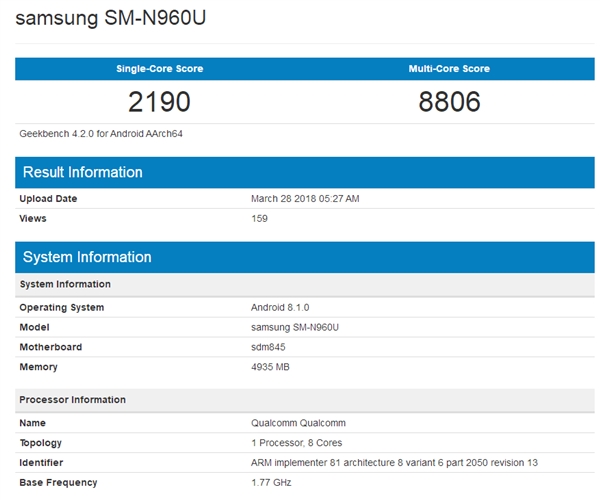600x500 pixels.
Task: Click the 4935 MB memory value
Action: point(272,367)
